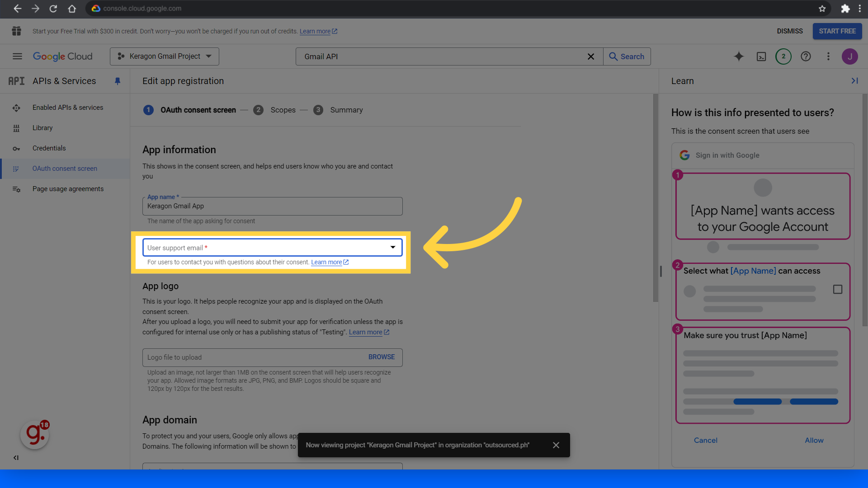The width and height of the screenshot is (868, 488).
Task: Click the Learn panel scrollbar
Action: [865, 210]
